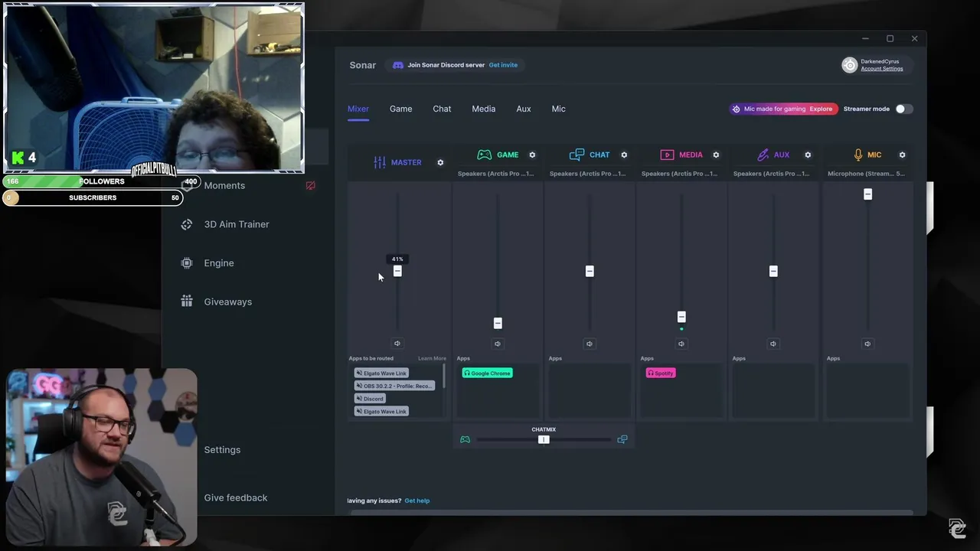980x551 pixels.
Task: Switch to the Media tab
Action: pos(484,109)
